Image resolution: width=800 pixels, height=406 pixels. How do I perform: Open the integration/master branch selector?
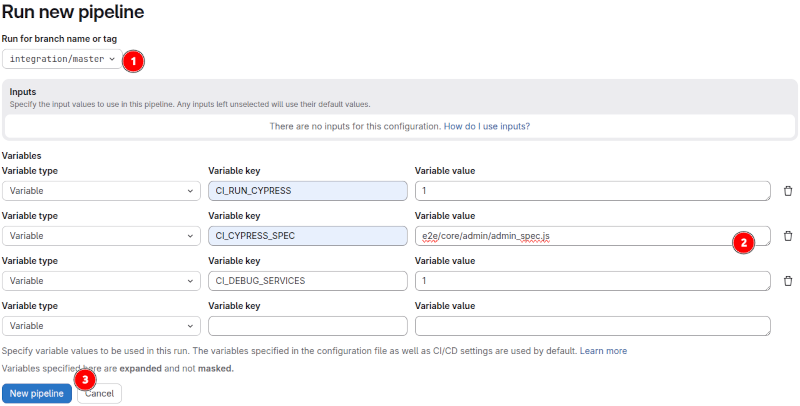tap(62, 59)
